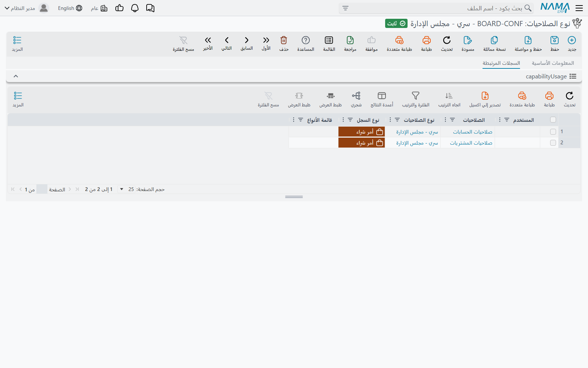Image resolution: width=588 pixels, height=368 pixels.
Task: Open الفلترة والترتيب (Filter and sort) icon
Action: [x=416, y=96]
